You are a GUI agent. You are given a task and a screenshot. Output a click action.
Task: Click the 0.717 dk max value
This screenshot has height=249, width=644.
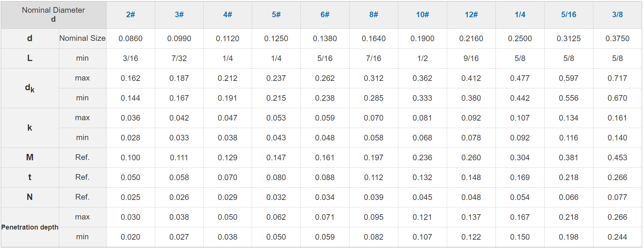pos(617,78)
